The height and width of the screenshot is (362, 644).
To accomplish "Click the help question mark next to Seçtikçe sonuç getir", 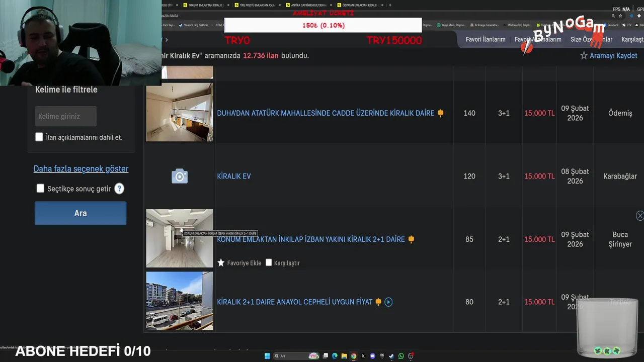I will coord(119,189).
